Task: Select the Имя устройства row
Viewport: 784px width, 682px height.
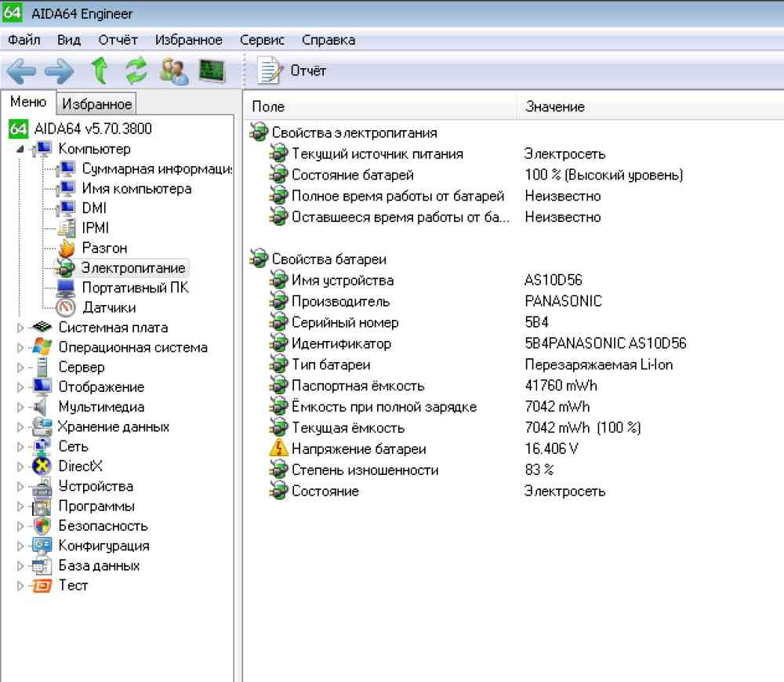Action: (515, 280)
